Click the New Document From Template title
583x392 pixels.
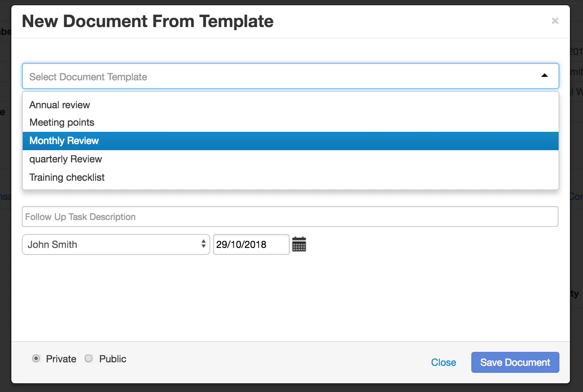(x=148, y=21)
